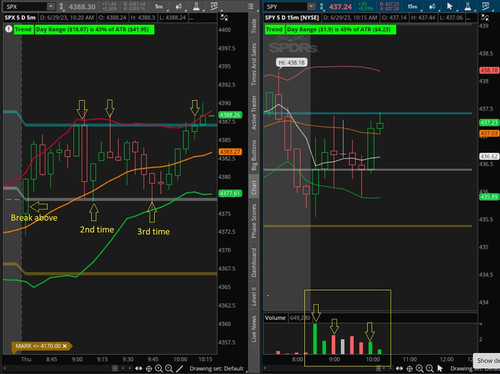The height and width of the screenshot is (374, 500).
Task: Zoom in on the SPY chart
Action: pos(420,368)
